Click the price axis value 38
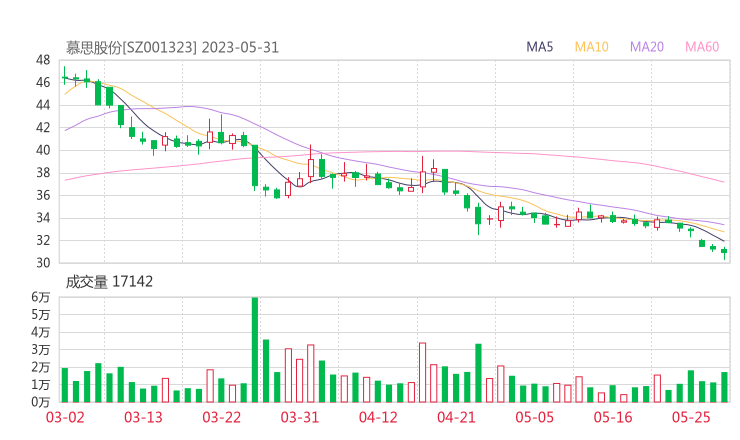This screenshot has height=440, width=740. [x=43, y=173]
